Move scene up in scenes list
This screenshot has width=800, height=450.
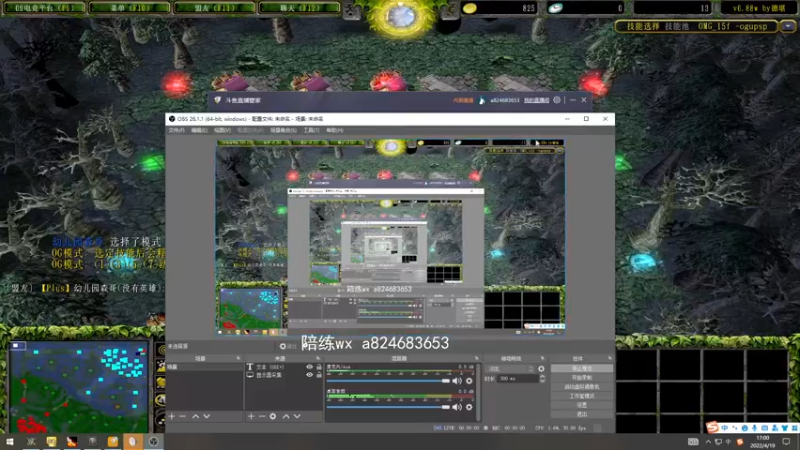(195, 416)
